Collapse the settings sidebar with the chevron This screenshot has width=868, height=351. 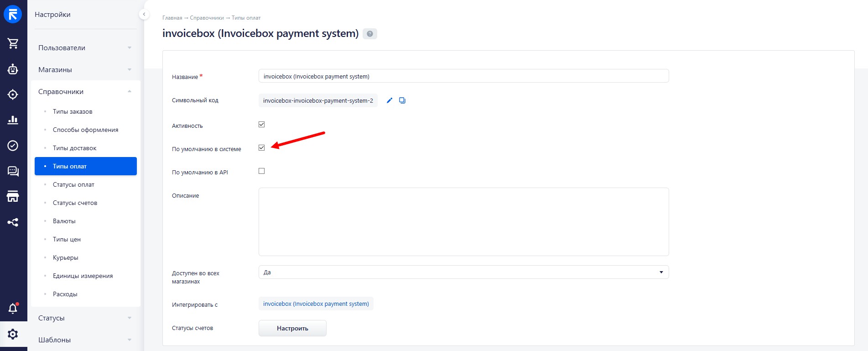pyautogui.click(x=144, y=14)
